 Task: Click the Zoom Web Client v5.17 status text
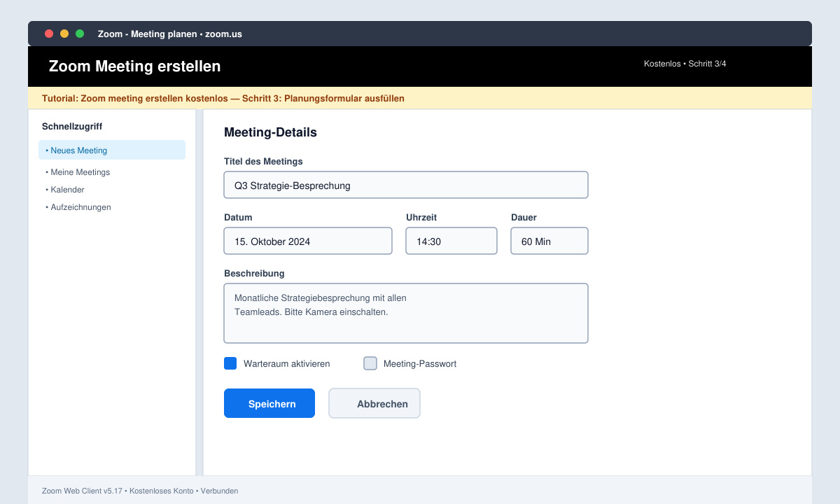coord(140,491)
